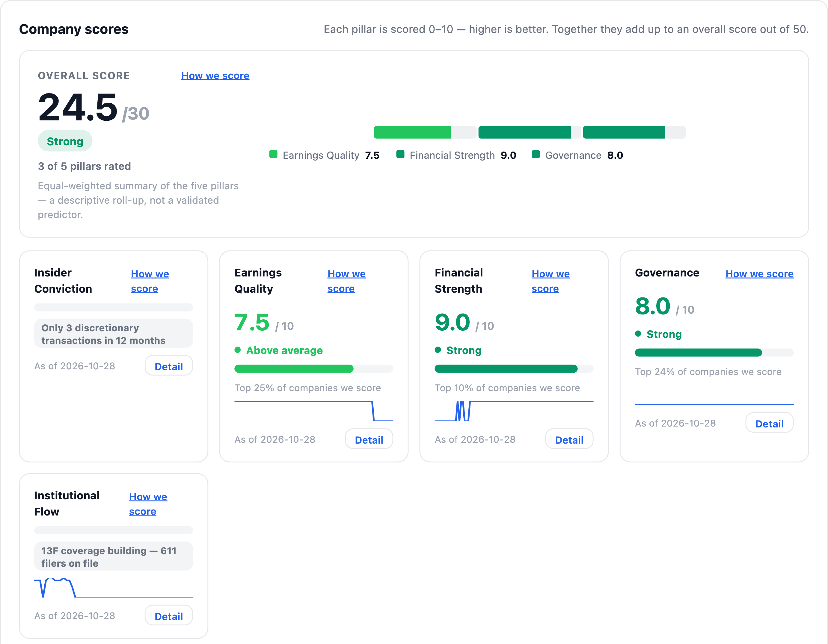Click the Financial Strength sparkline chart
Viewport: 828px width, 644px height.
pos(514,411)
